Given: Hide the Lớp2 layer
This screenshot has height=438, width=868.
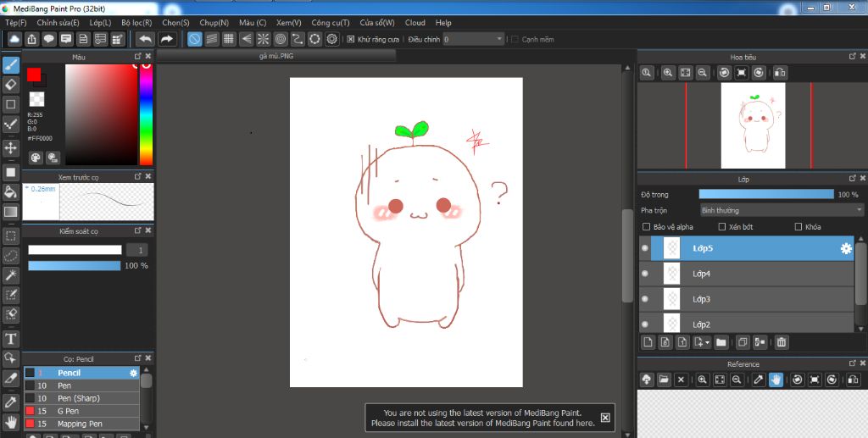Looking at the screenshot, I should click(645, 324).
